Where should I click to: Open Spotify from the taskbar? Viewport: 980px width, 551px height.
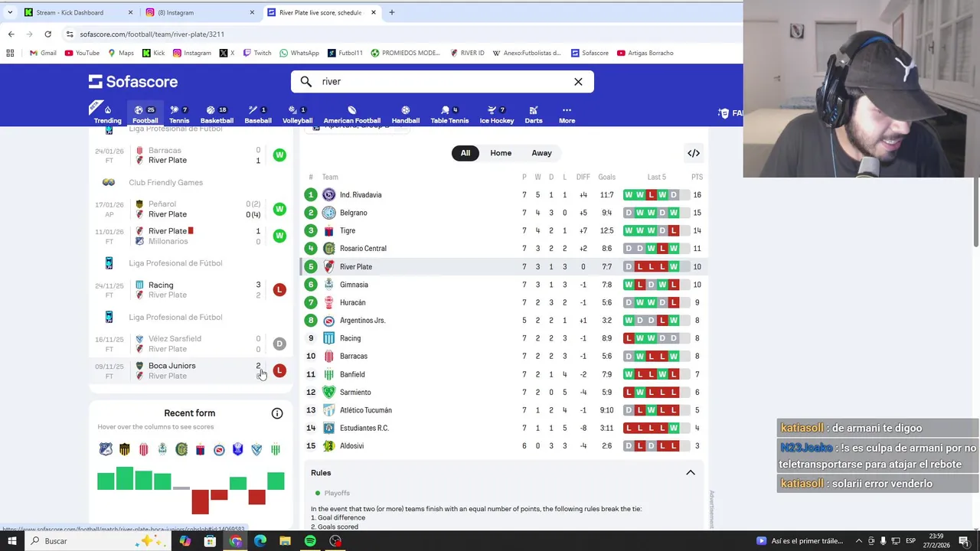pos(310,541)
